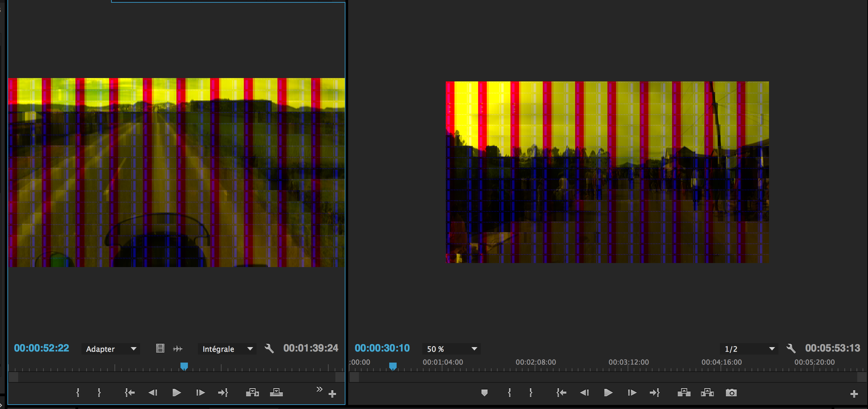
Task: Open 50 % zoom dropdown in Program monitor
Action: (452, 349)
